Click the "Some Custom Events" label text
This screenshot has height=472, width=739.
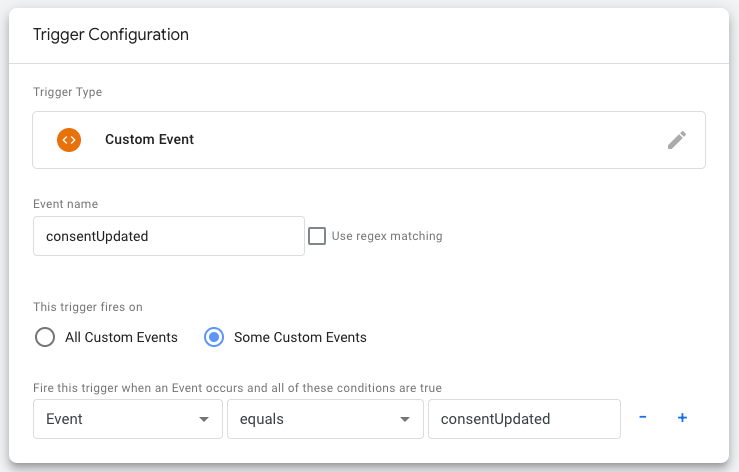(300, 337)
